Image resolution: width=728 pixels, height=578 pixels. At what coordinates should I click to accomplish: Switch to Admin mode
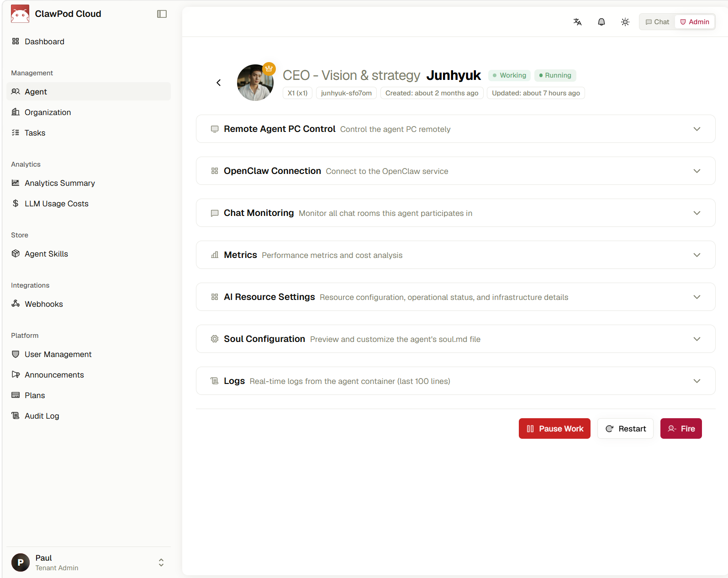click(x=695, y=22)
